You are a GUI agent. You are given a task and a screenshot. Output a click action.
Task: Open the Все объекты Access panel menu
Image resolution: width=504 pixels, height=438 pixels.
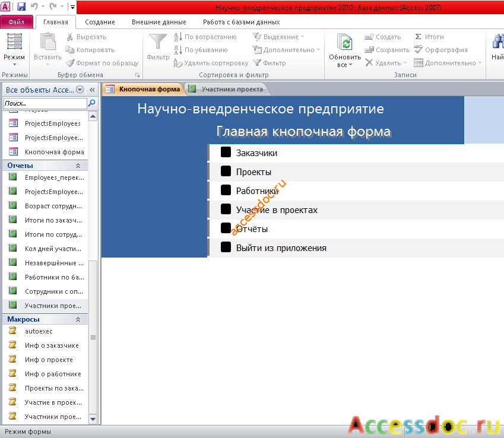(80, 90)
